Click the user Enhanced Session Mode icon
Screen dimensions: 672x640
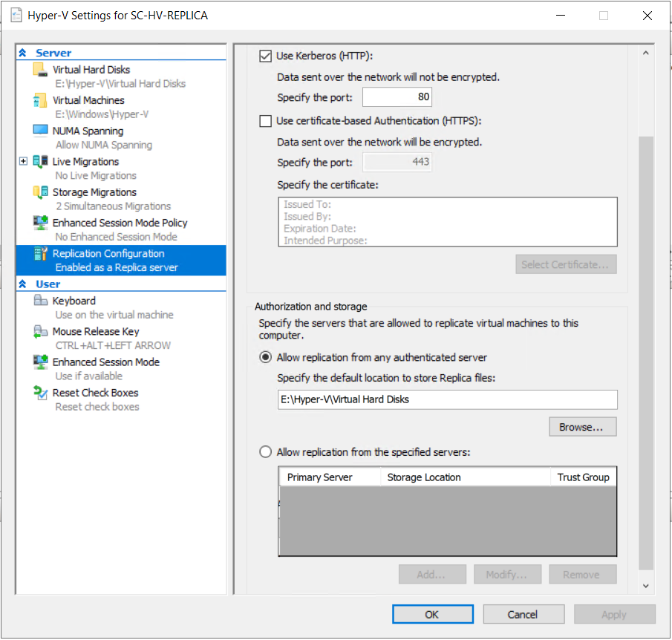[40, 362]
